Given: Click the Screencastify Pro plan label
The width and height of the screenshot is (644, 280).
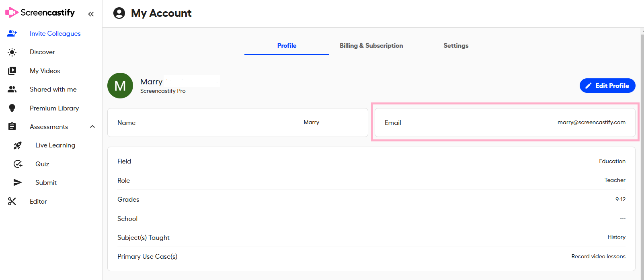Looking at the screenshot, I should tap(163, 91).
